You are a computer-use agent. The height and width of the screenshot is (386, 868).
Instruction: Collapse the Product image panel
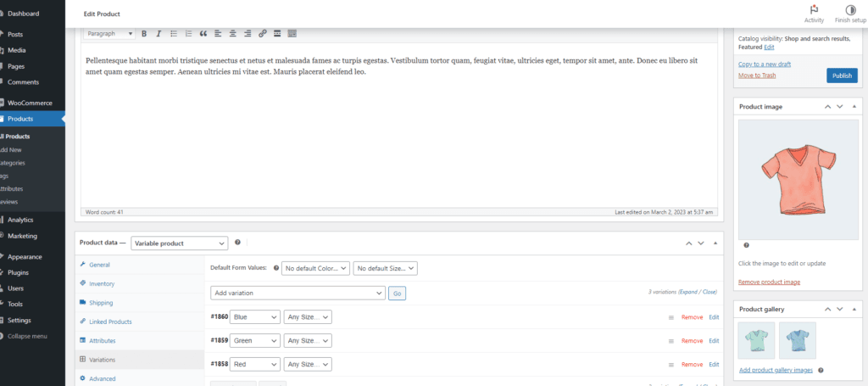coord(854,106)
